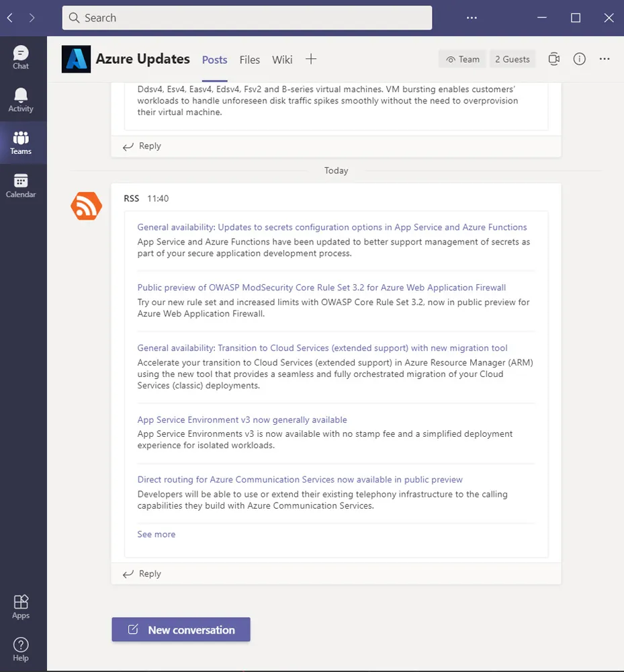The height and width of the screenshot is (672, 624).
Task: Open the Calendar in sidebar
Action: click(x=21, y=185)
